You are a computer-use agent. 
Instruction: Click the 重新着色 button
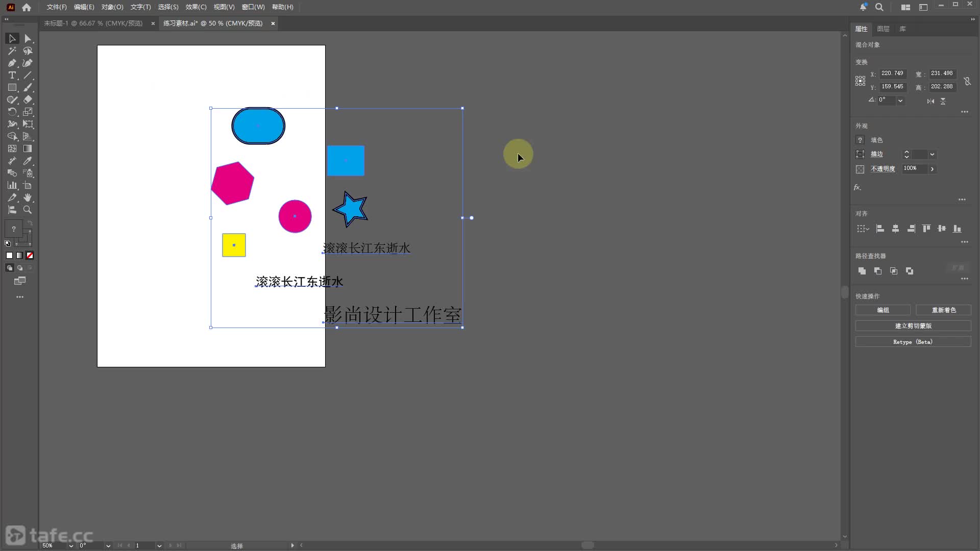[x=944, y=310]
